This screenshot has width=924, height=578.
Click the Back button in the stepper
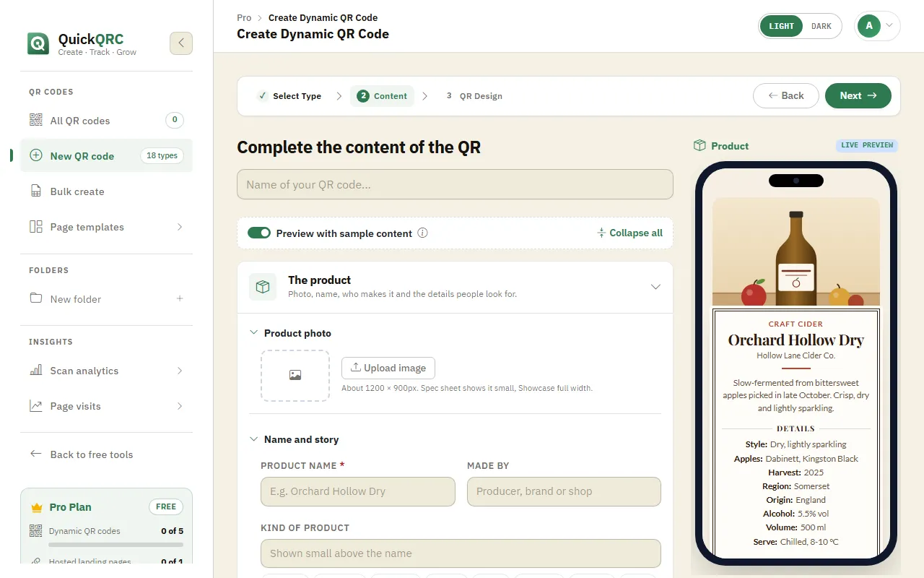[786, 95]
